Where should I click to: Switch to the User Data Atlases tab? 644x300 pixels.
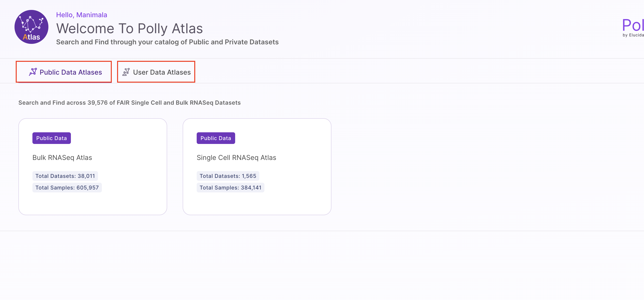point(156,72)
